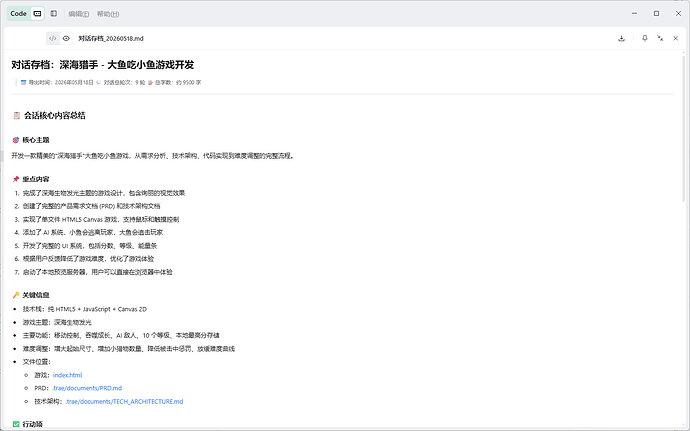Maximize the application window
The image size is (690, 431).
point(656,14)
